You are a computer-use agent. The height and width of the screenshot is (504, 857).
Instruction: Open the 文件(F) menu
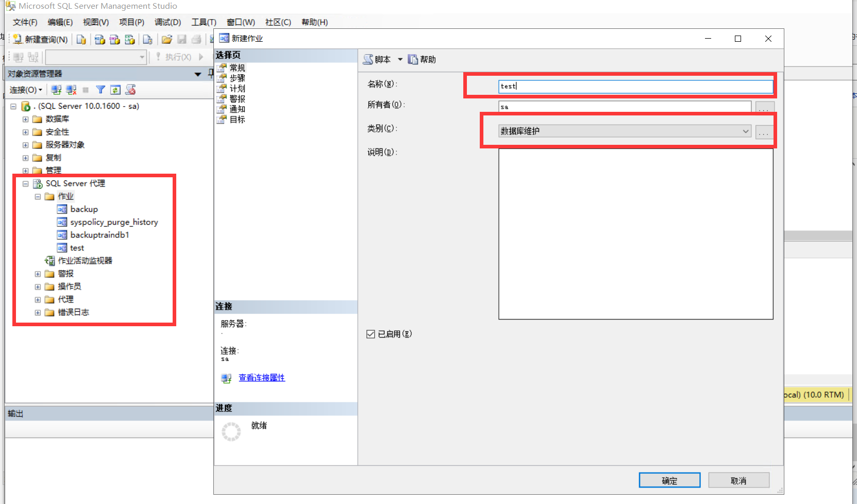pos(25,22)
